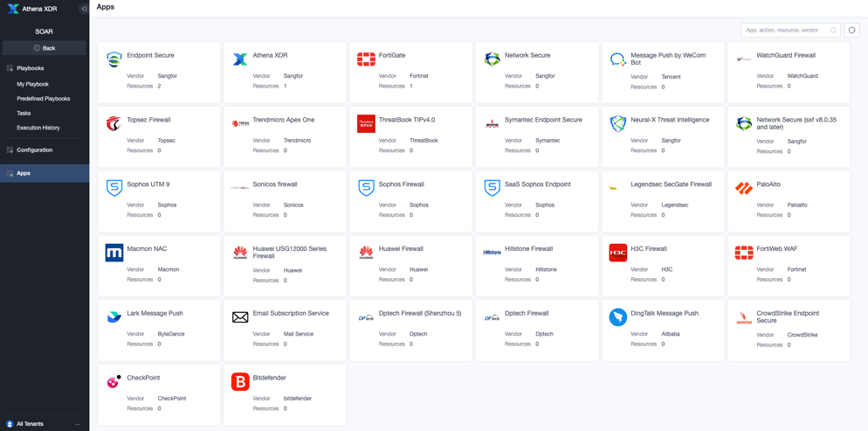This screenshot has width=868, height=431.
Task: Click the Symantec Endpoint Secure icon
Action: coord(492,124)
